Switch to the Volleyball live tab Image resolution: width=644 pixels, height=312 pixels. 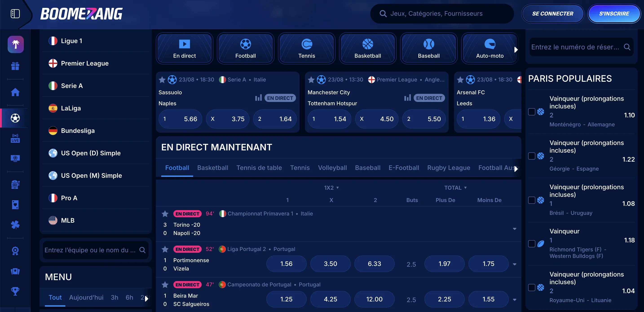tap(333, 168)
